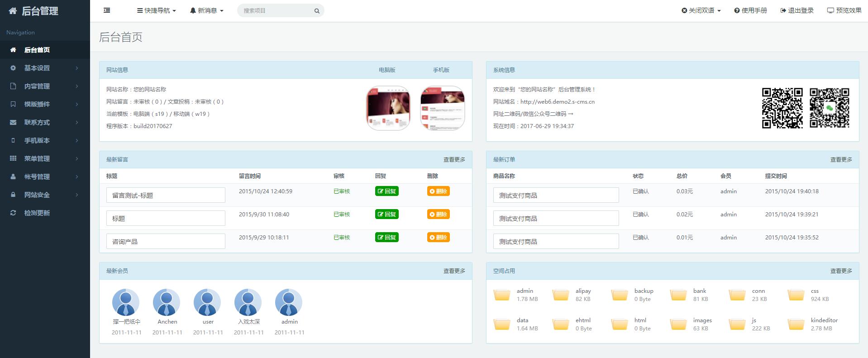Click the home icon beside 后台管理
Screen dimensions: 868x358
coord(13,11)
